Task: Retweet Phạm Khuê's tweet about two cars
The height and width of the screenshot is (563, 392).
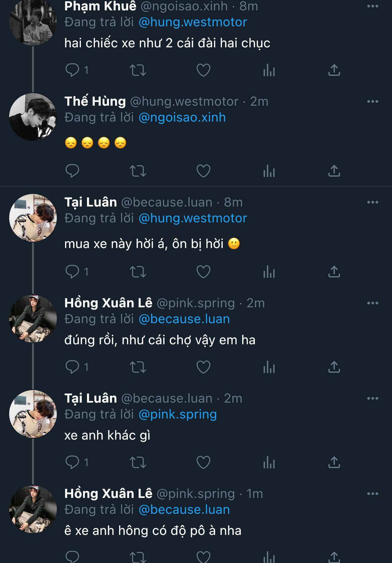Action: (138, 70)
